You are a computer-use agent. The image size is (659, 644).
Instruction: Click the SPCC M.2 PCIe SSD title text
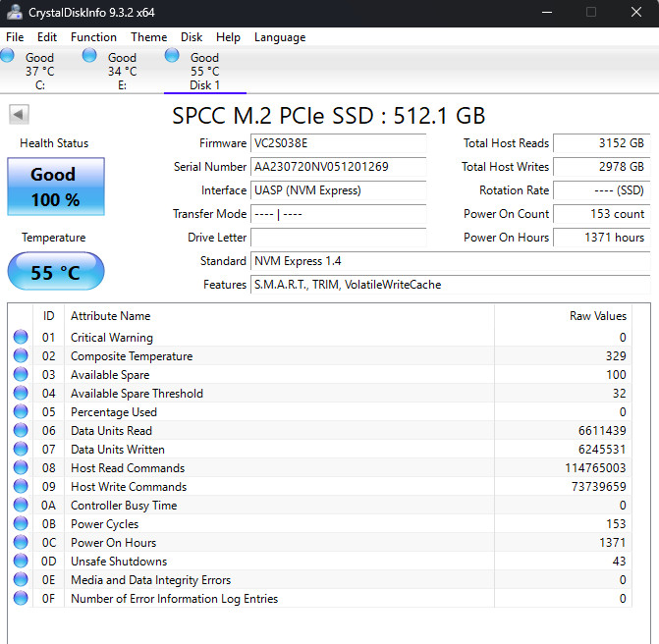328,115
